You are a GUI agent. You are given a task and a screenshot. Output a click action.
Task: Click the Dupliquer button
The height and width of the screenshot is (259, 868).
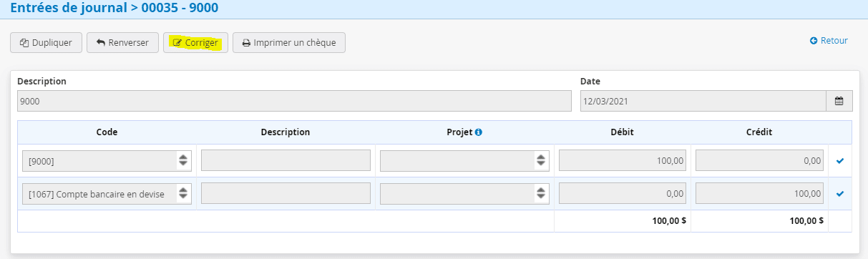pos(46,42)
